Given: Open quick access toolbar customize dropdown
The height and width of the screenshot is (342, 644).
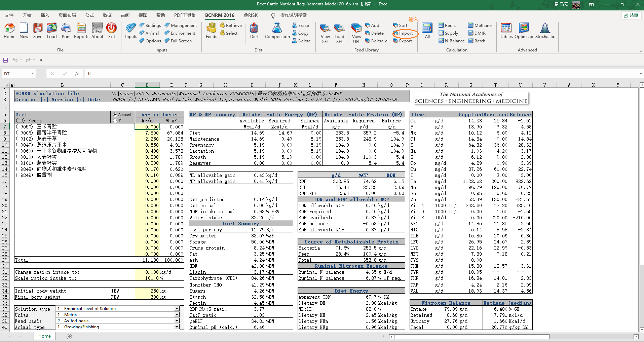Looking at the screenshot, I should (x=41, y=60).
